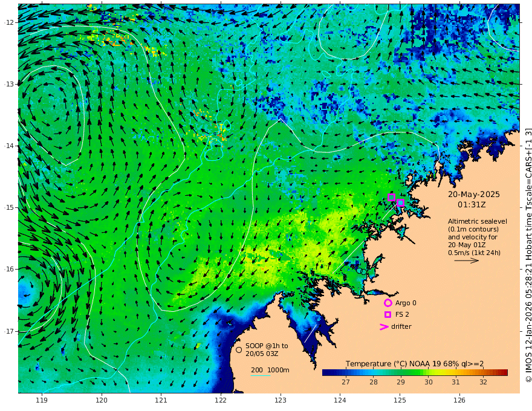Click the longitude label 126
The image size is (532, 411).
[459, 400]
